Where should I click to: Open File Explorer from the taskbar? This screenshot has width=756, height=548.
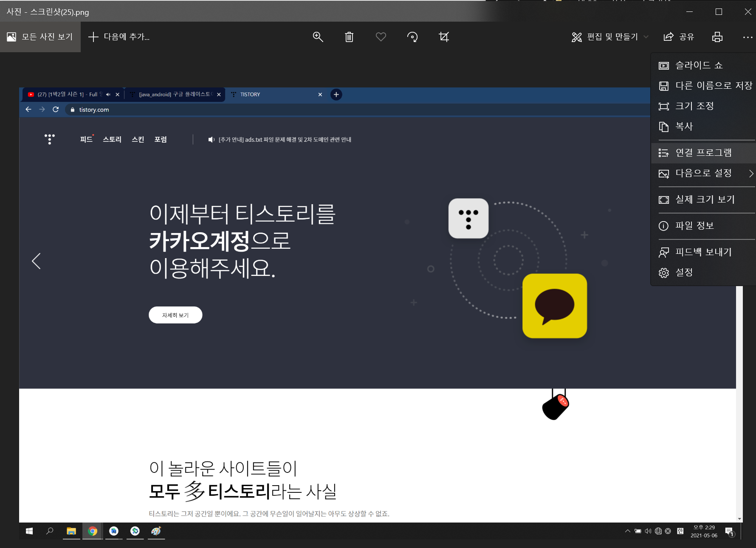[x=71, y=531]
